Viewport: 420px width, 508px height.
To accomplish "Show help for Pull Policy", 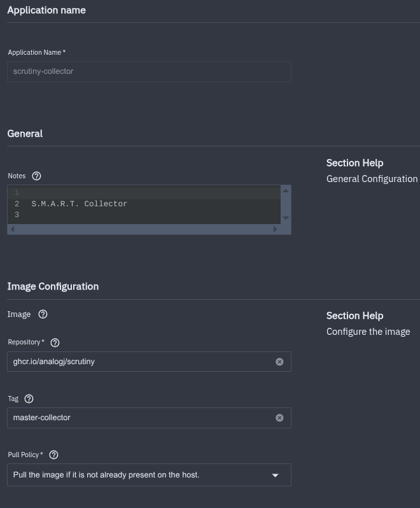I will (x=53, y=455).
